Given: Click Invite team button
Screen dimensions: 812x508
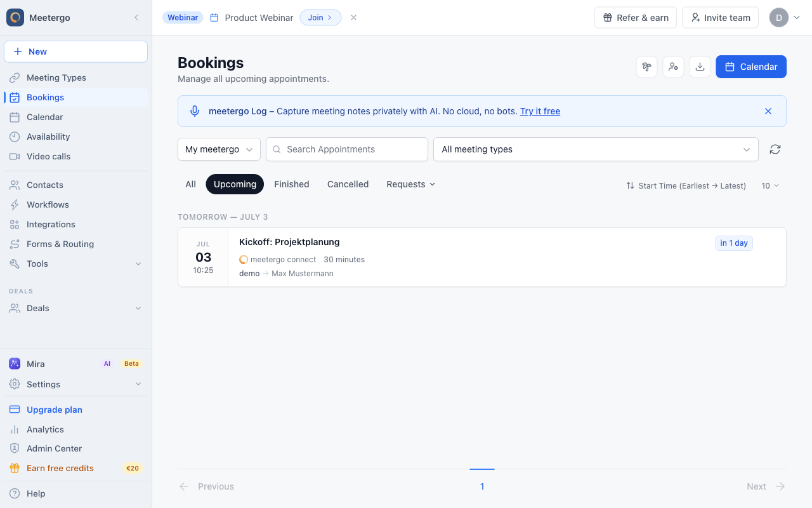Looking at the screenshot, I should (x=720, y=18).
